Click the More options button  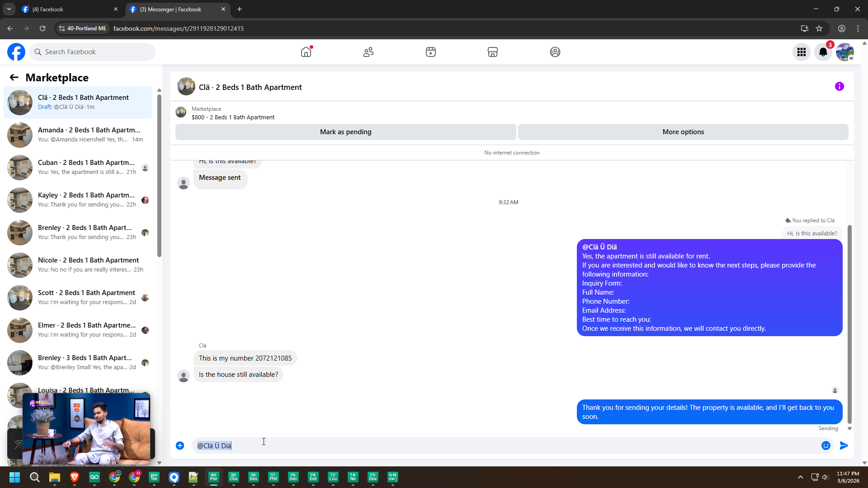tap(683, 132)
